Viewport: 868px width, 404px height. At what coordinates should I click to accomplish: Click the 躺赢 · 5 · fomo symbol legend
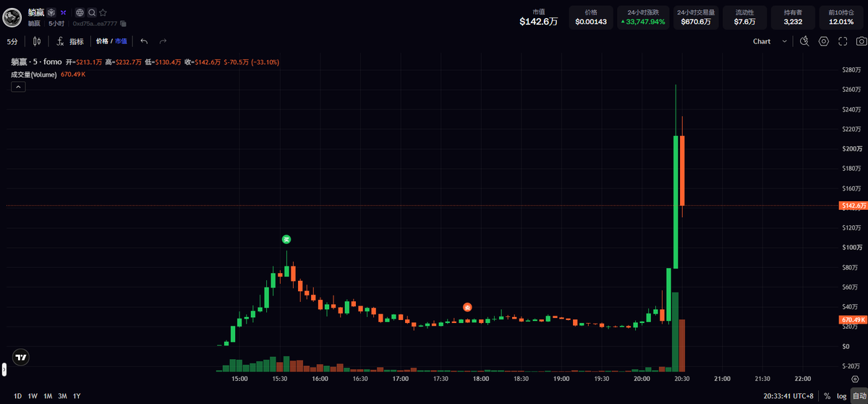pyautogui.click(x=35, y=62)
